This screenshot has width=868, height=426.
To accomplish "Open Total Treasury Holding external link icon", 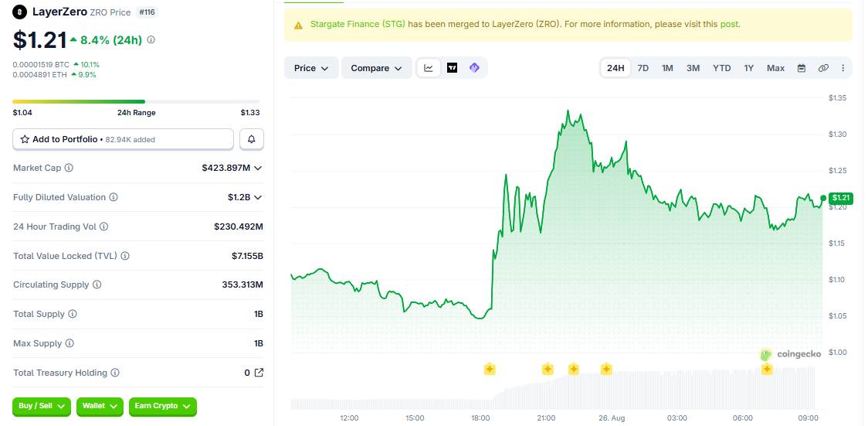I will pos(259,373).
